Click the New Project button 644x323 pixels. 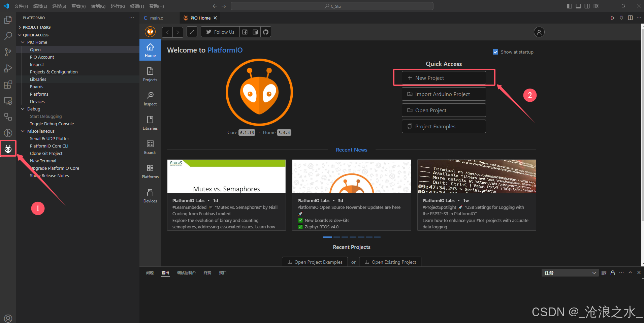pos(444,78)
